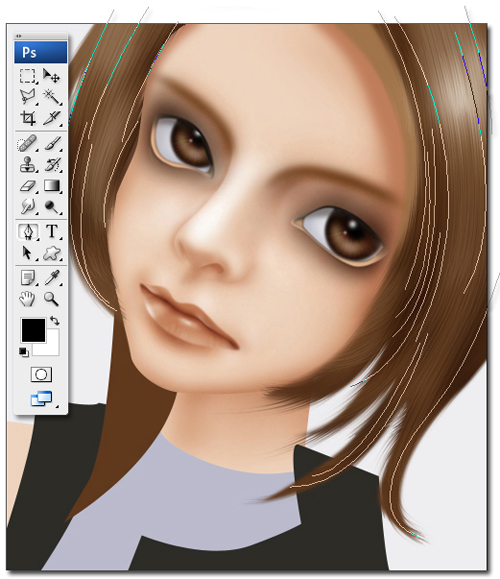Select the Eyedropper tool
This screenshot has height=579, width=500.
click(52, 278)
